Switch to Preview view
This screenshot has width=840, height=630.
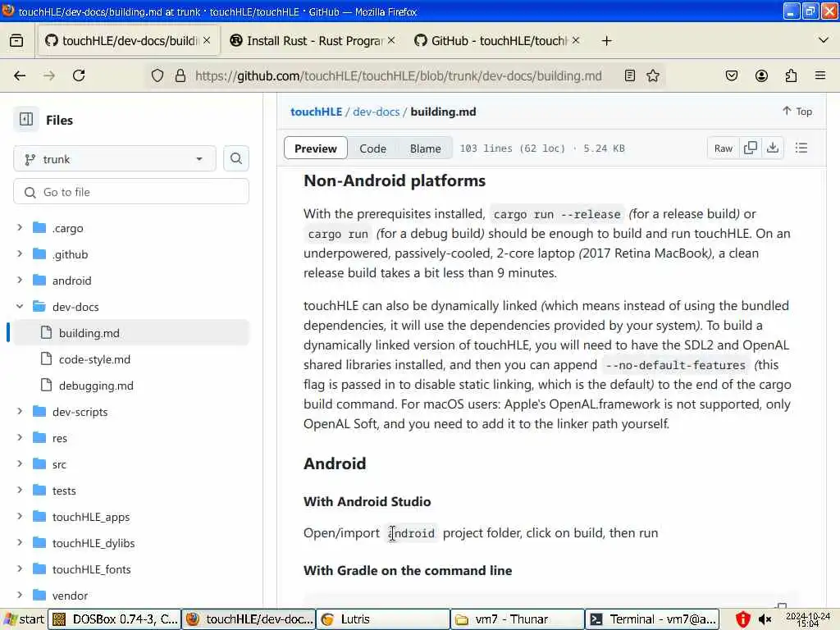click(316, 148)
